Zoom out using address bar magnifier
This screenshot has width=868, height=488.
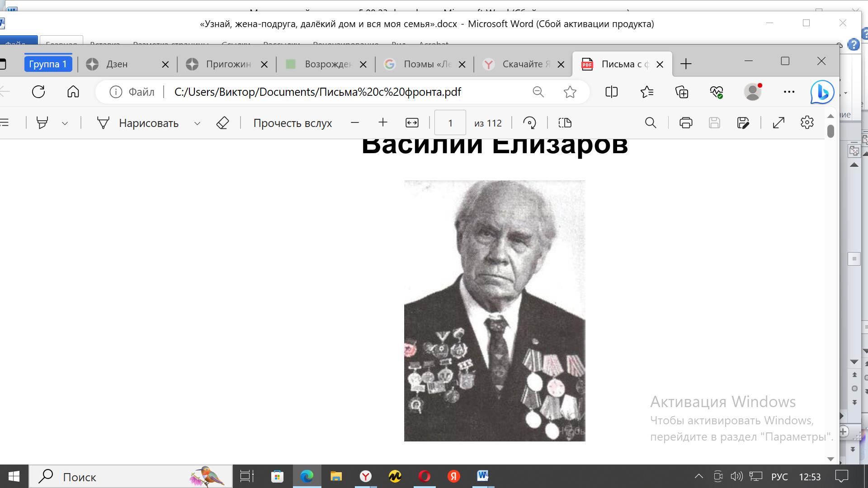pyautogui.click(x=538, y=92)
